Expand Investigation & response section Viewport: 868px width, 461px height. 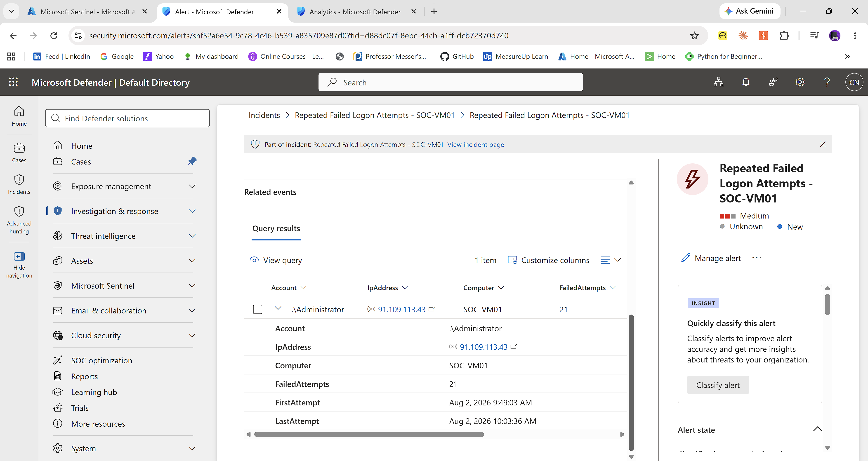(192, 211)
